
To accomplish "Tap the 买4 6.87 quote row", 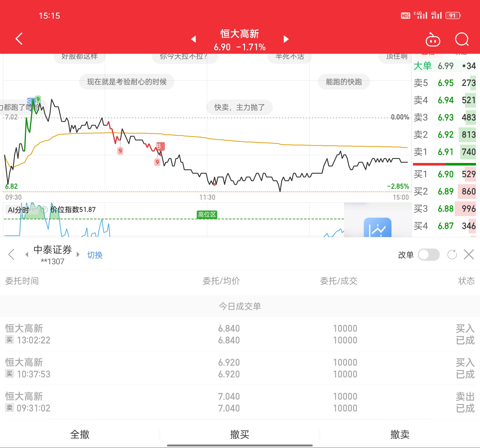I will [x=444, y=226].
